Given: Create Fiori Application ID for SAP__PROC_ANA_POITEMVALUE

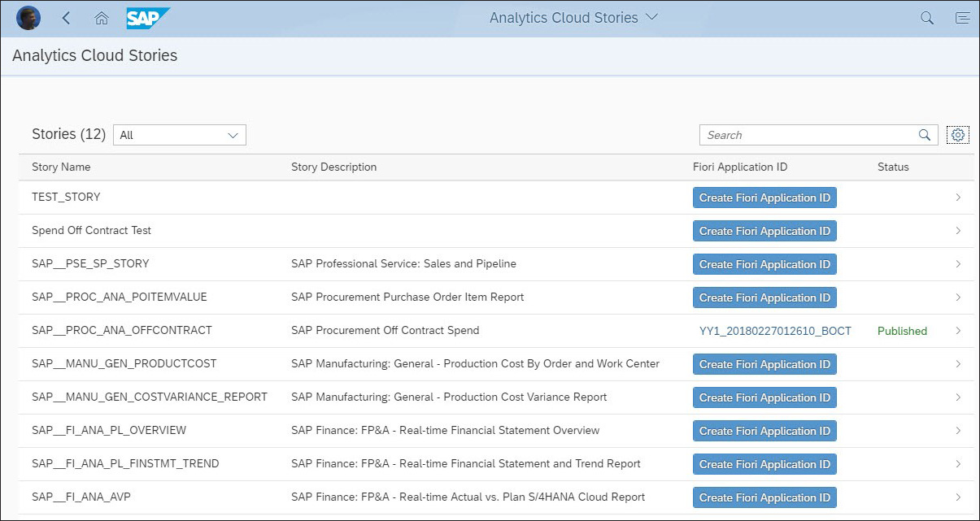Looking at the screenshot, I should tap(764, 297).
